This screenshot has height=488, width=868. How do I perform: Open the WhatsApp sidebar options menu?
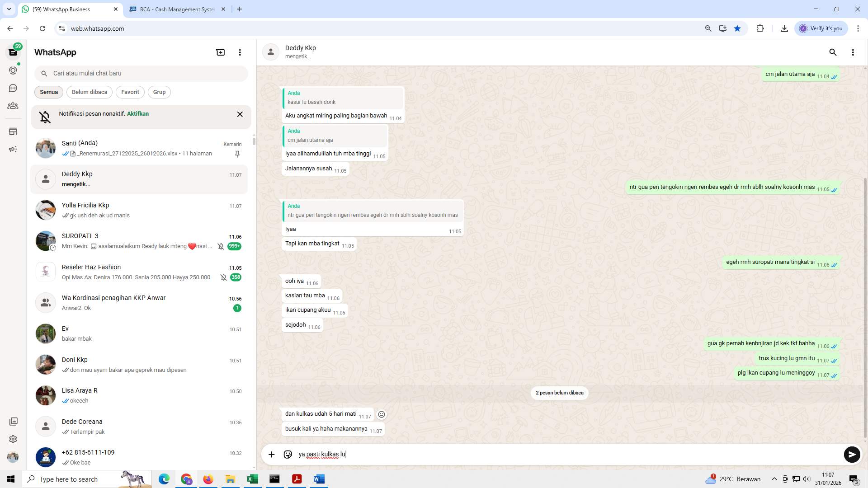click(x=240, y=52)
